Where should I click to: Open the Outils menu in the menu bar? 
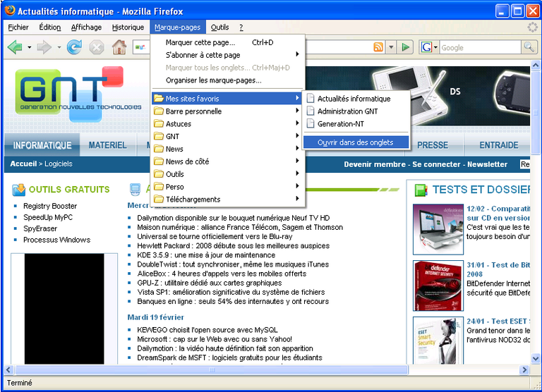pos(220,27)
